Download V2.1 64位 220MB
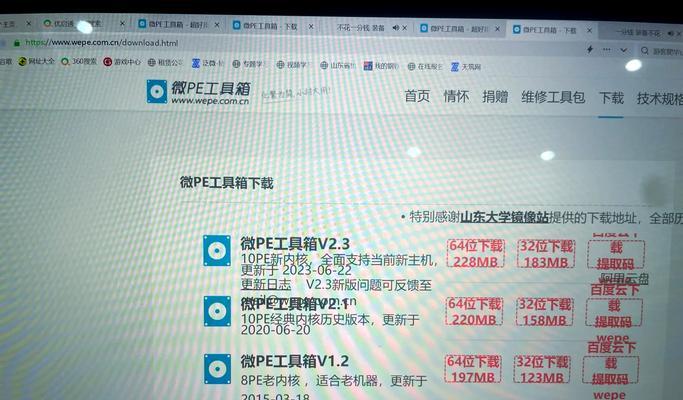The width and height of the screenshot is (683, 400). coord(474,312)
